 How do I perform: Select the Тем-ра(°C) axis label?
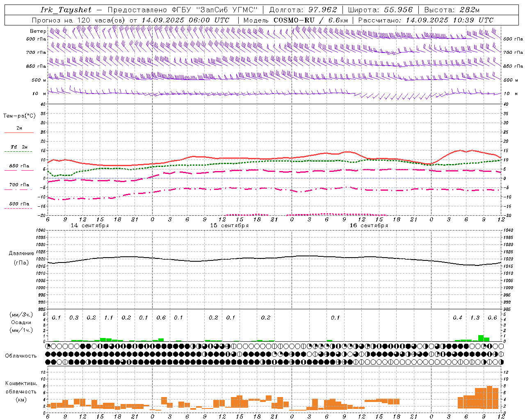point(19,116)
